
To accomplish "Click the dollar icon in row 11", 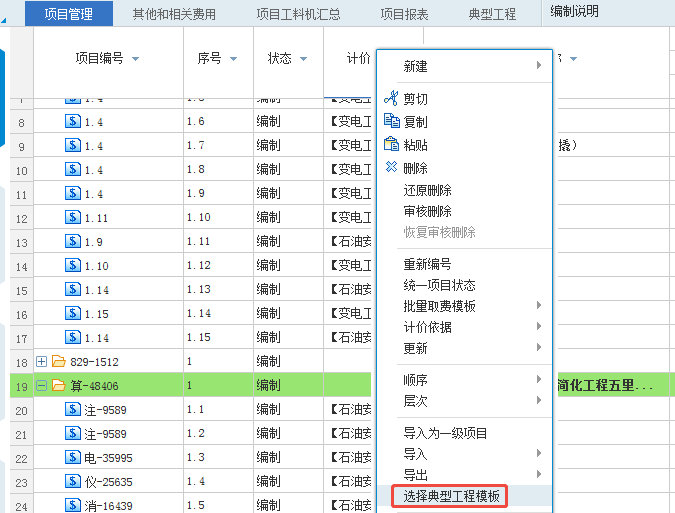I will tap(73, 193).
